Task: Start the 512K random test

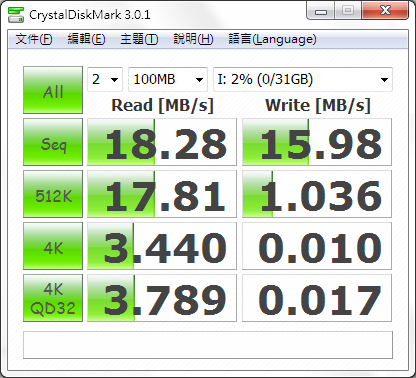Action: pyautogui.click(x=53, y=194)
